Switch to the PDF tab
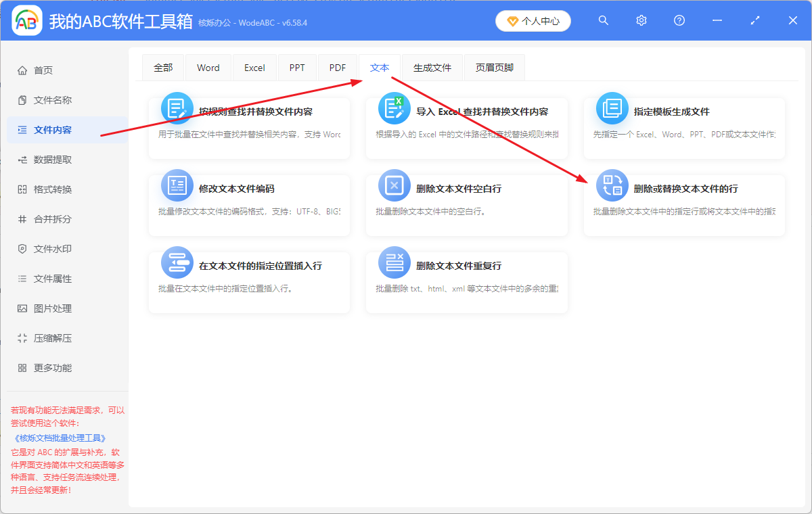812x514 pixels. (x=336, y=67)
